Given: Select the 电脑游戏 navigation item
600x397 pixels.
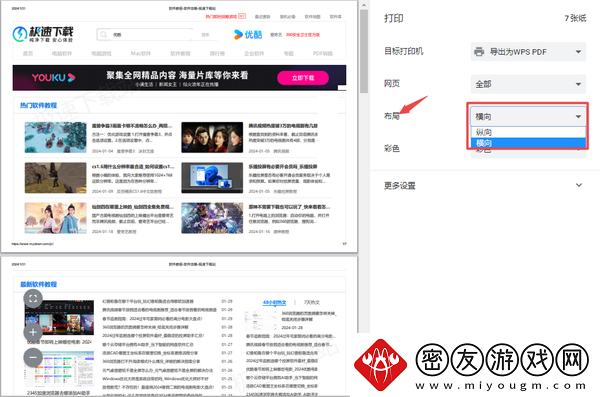Looking at the screenshot, I should (101, 53).
